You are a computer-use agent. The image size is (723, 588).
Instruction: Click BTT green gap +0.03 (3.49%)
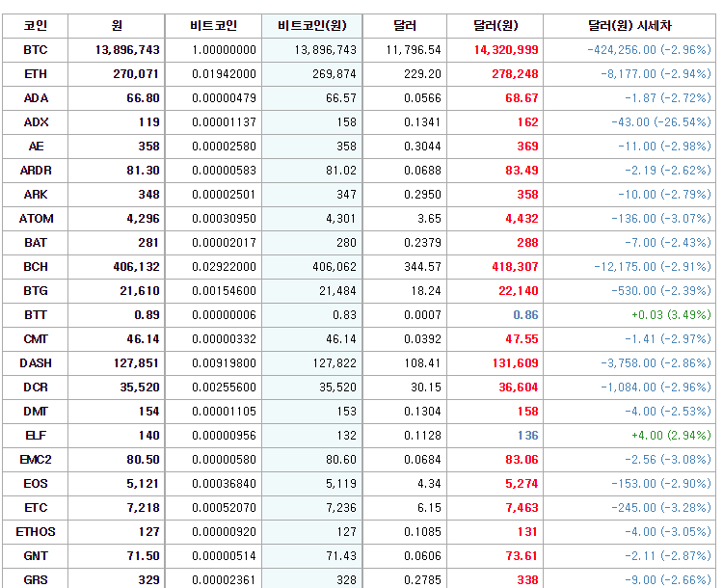click(671, 315)
